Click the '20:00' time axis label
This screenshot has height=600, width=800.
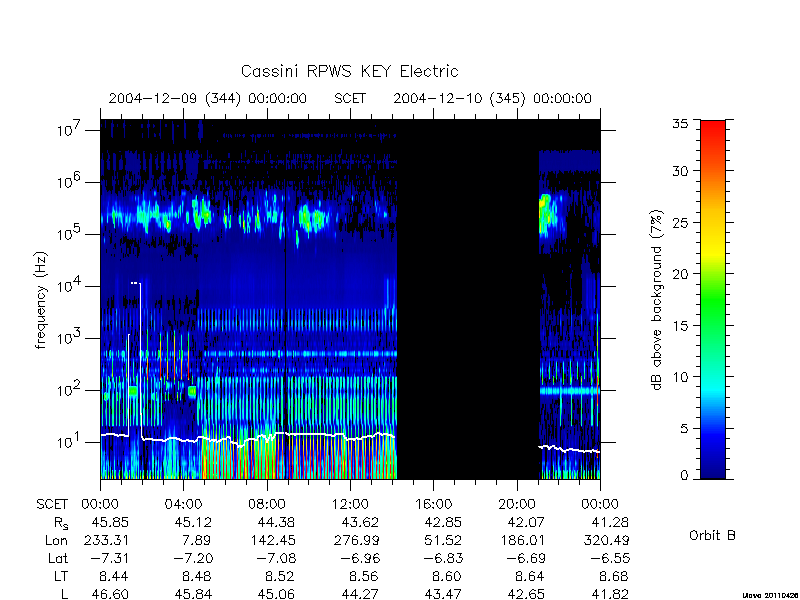[x=516, y=504]
